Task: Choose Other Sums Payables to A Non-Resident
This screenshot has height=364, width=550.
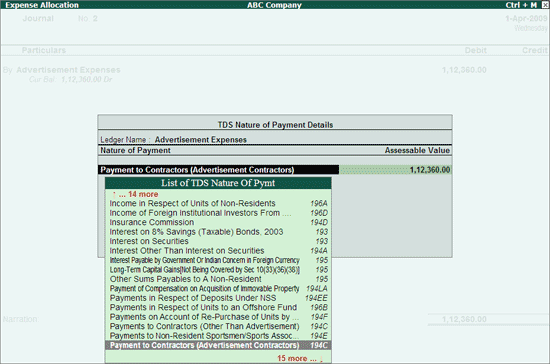Action: click(218, 279)
